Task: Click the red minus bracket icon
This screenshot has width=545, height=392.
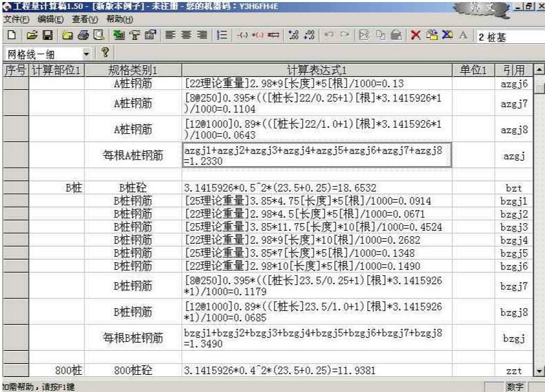Action: pyautogui.click(x=242, y=35)
